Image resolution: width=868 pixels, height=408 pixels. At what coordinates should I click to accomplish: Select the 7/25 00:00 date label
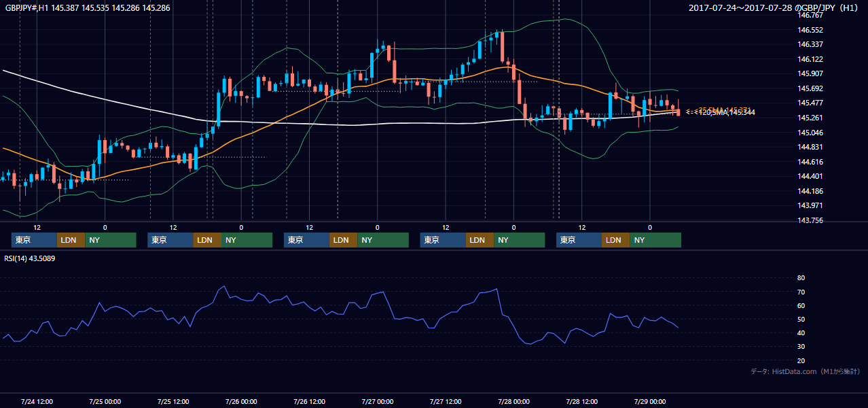tap(105, 401)
